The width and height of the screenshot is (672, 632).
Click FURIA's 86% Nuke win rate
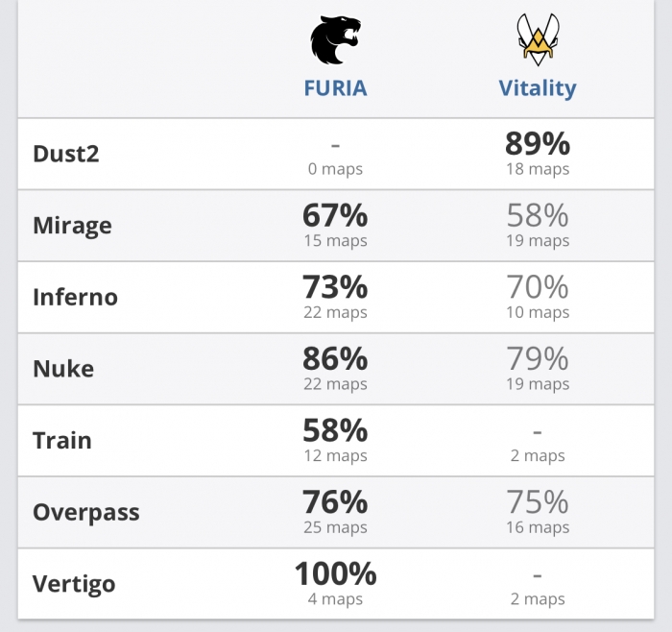tap(335, 358)
